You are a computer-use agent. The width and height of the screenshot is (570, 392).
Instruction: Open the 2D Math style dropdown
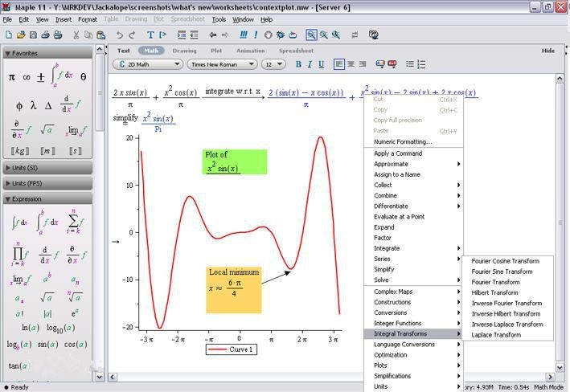click(x=148, y=64)
